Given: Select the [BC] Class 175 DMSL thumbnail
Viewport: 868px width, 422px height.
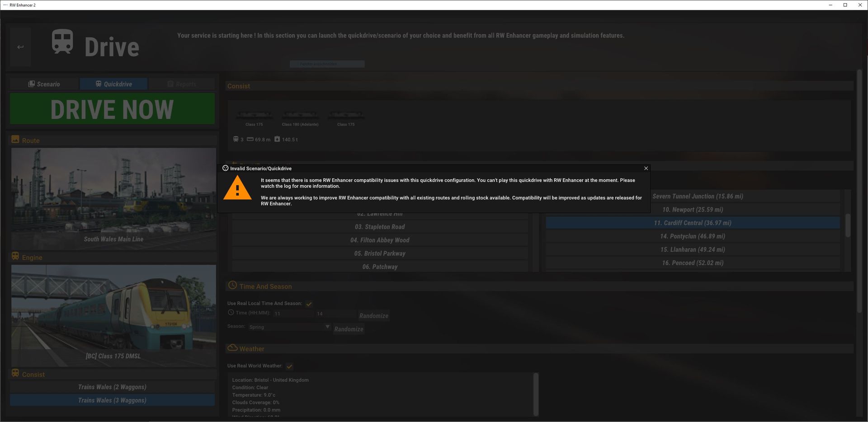Looking at the screenshot, I should click(113, 316).
